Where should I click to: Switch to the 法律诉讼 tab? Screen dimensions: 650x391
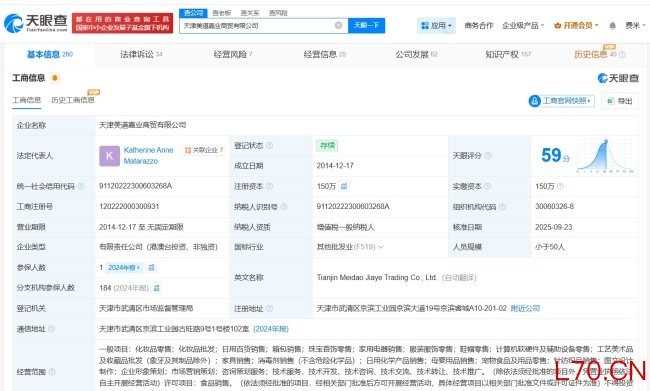tap(141, 54)
